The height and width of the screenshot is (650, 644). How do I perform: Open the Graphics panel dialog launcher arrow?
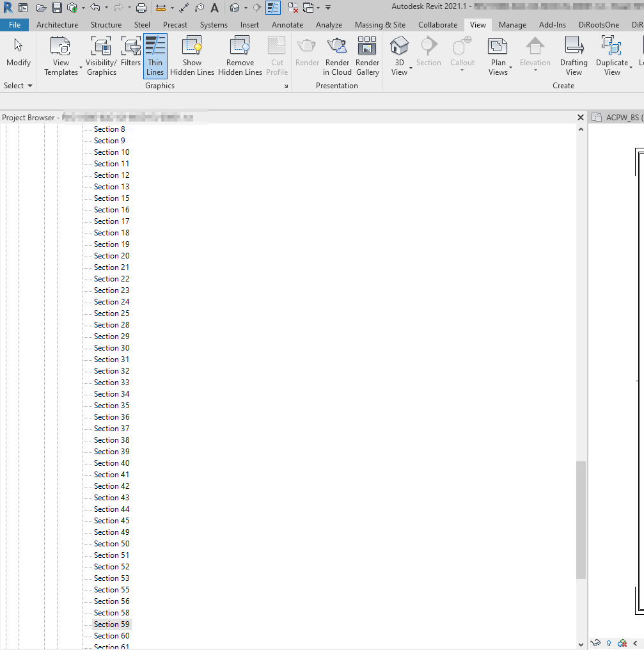click(x=286, y=86)
